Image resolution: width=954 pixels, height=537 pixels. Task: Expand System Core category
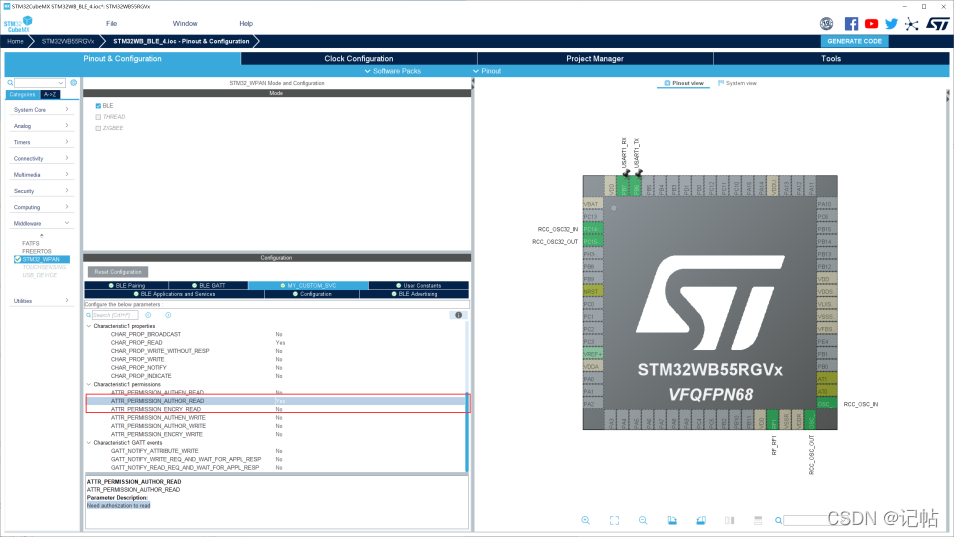coord(40,110)
